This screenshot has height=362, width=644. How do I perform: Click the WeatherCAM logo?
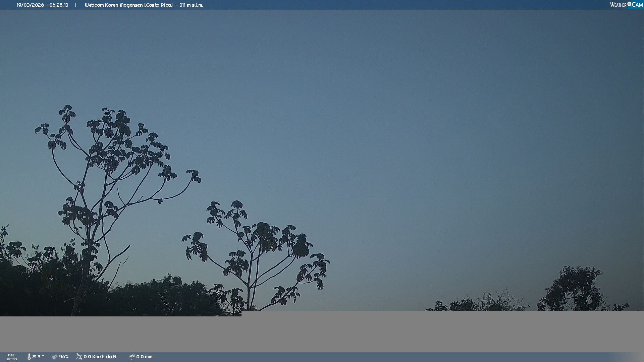click(626, 5)
